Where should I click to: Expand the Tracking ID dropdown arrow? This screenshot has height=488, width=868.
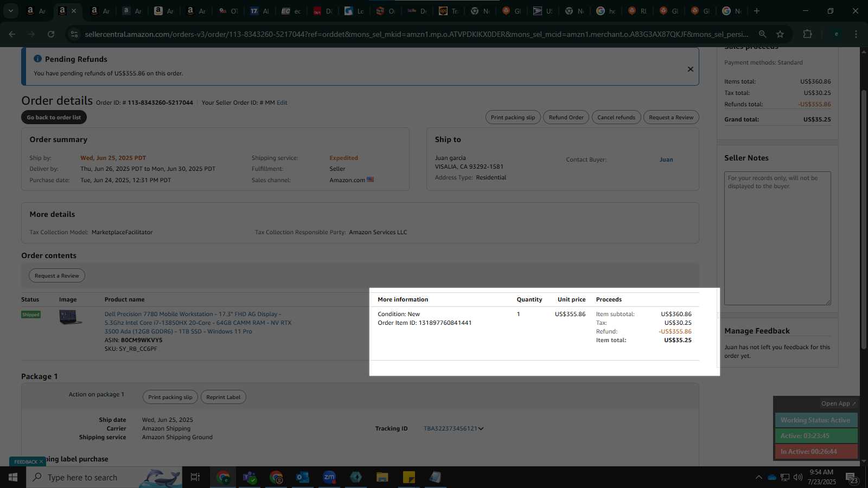click(481, 428)
